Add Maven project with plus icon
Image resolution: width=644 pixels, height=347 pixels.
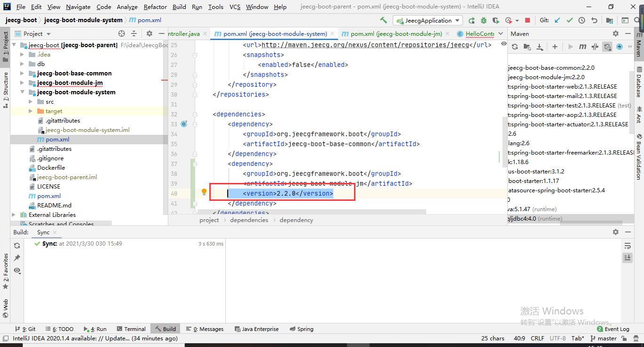(555, 47)
